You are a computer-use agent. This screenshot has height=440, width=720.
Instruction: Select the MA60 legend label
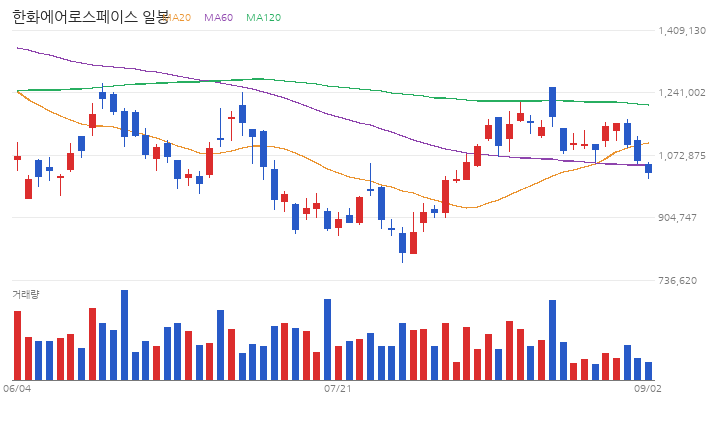219,17
